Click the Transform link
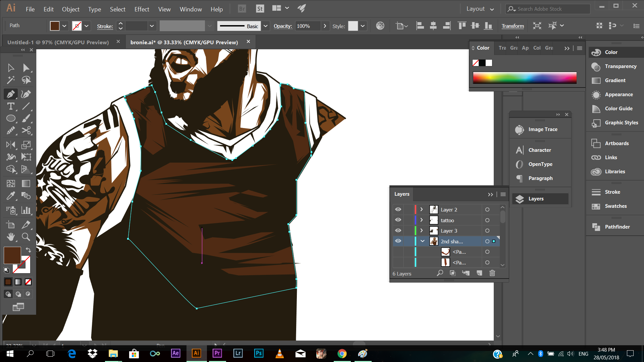The width and height of the screenshot is (644, 362). (x=513, y=26)
